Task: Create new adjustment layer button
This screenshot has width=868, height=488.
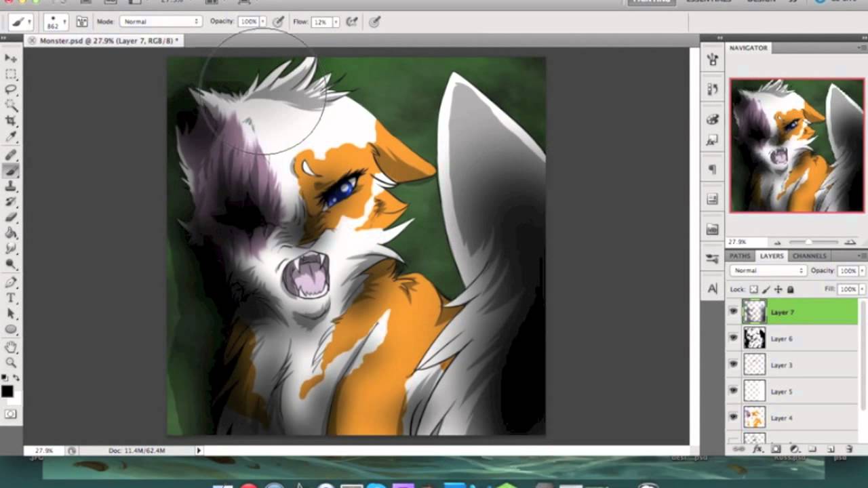Action: tap(795, 449)
